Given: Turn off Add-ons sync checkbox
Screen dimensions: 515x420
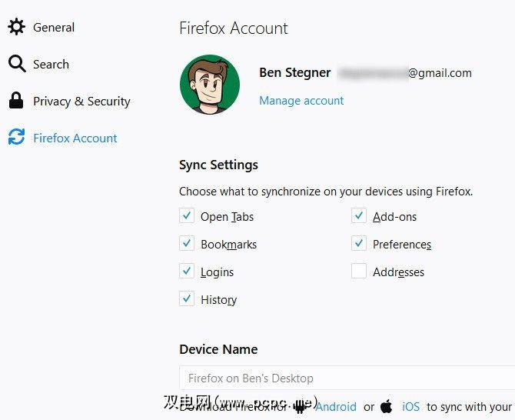Looking at the screenshot, I should tap(359, 216).
